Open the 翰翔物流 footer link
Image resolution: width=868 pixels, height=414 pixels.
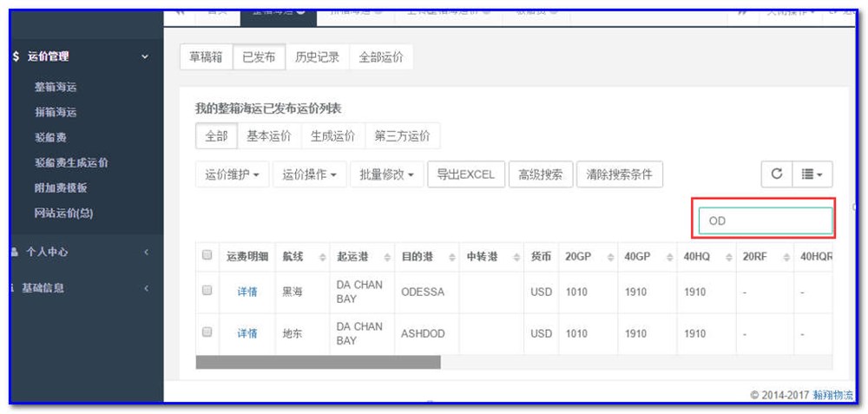[x=833, y=395]
